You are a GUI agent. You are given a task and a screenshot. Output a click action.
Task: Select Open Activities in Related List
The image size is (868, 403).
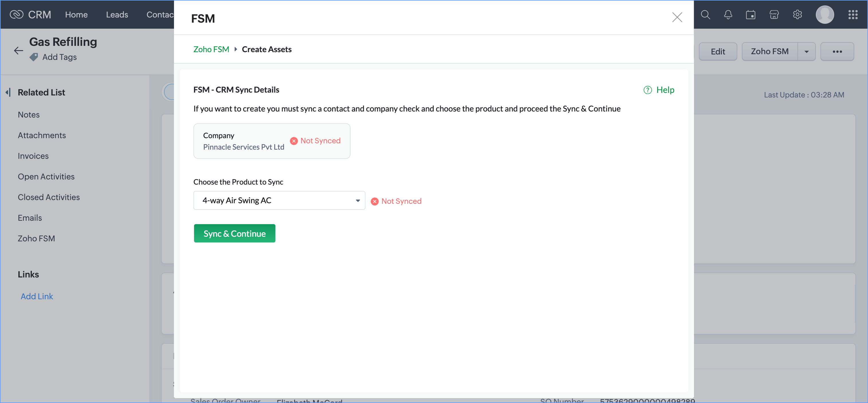point(46,177)
